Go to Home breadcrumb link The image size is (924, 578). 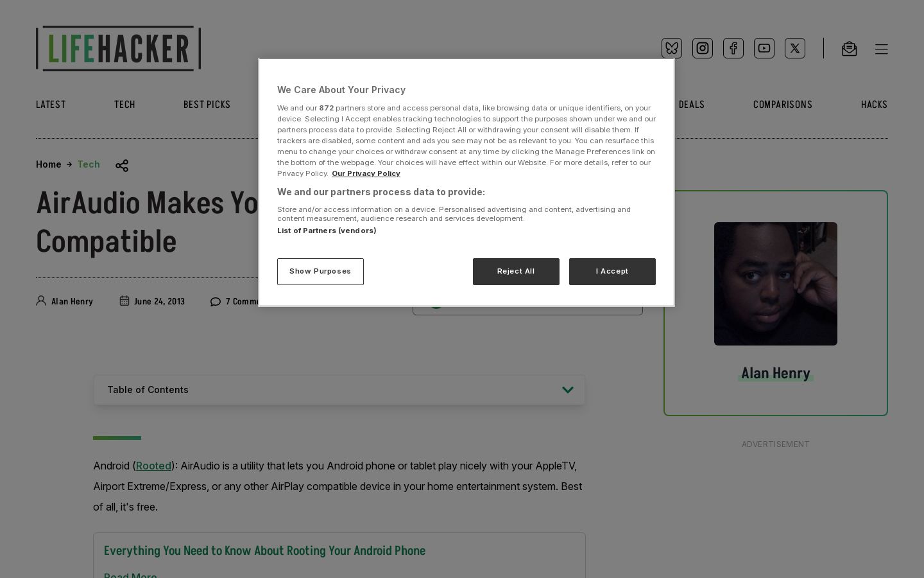pos(49,164)
